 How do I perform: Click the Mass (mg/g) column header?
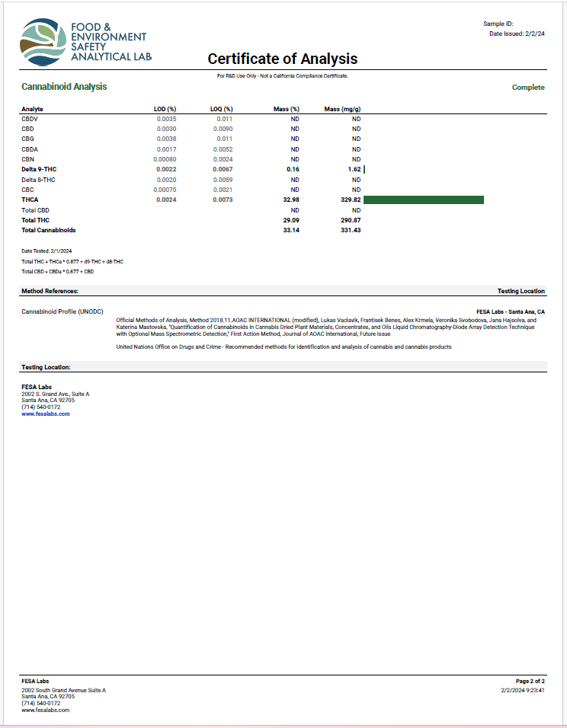point(342,109)
